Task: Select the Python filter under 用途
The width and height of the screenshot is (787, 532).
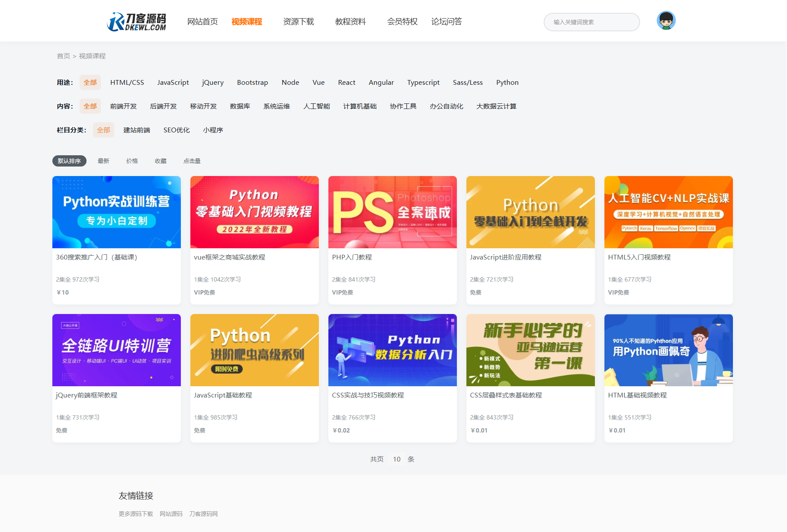Action: coord(507,82)
